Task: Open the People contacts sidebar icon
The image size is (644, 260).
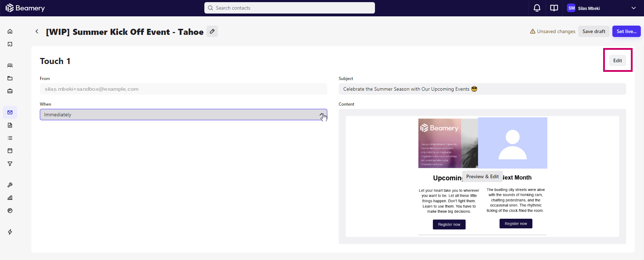Action: 10,65
